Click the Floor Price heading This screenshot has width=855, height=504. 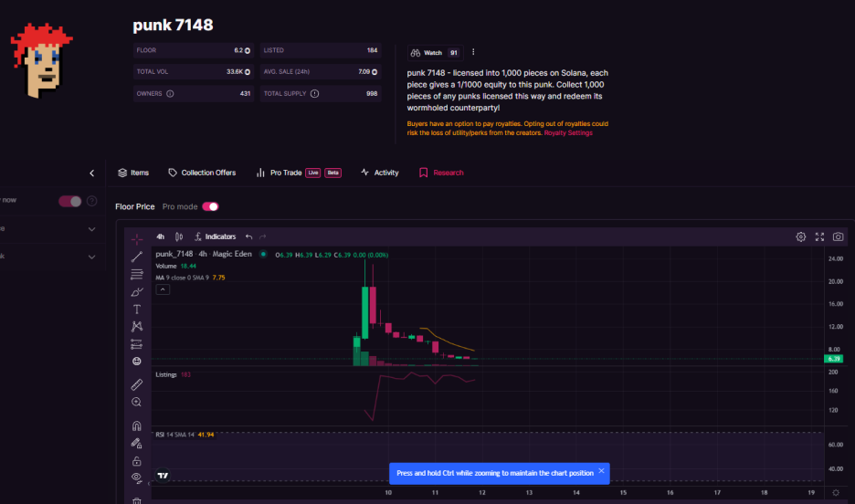[134, 206]
